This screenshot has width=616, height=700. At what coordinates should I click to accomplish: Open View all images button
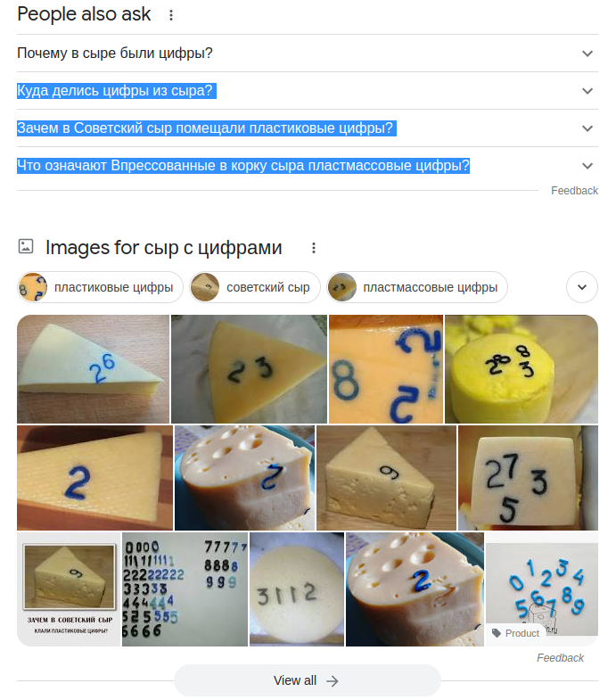pos(307,680)
